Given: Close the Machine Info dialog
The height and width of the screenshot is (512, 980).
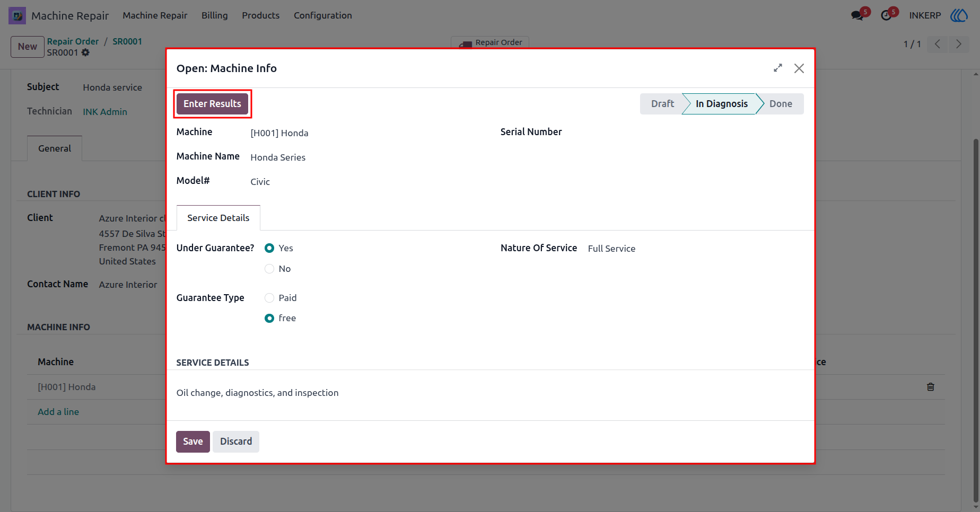Looking at the screenshot, I should 799,68.
